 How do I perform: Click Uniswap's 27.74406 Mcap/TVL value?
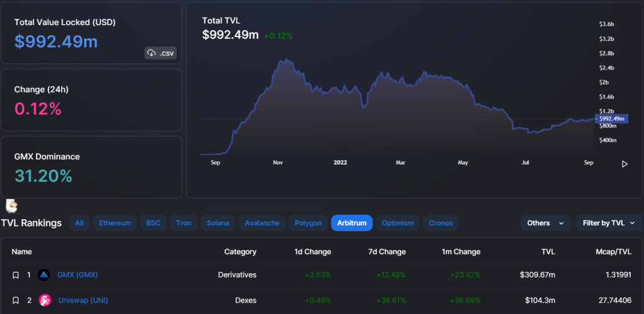[615, 300]
